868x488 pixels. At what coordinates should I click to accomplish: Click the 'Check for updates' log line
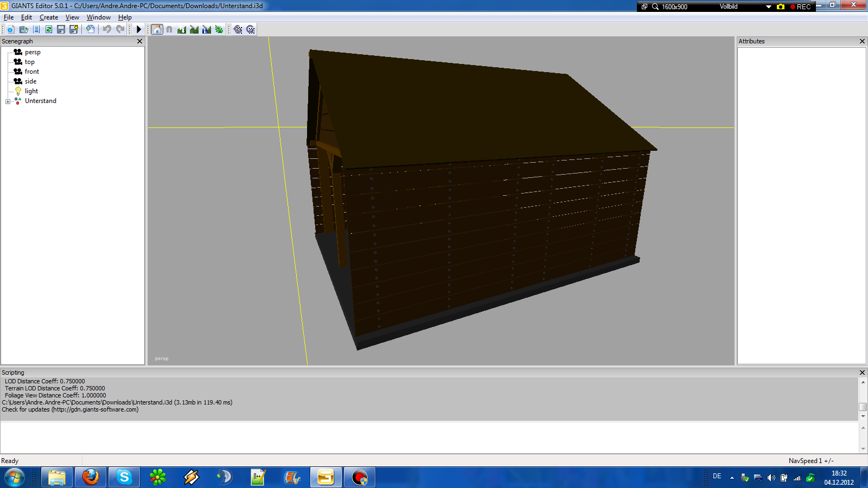[x=70, y=409]
